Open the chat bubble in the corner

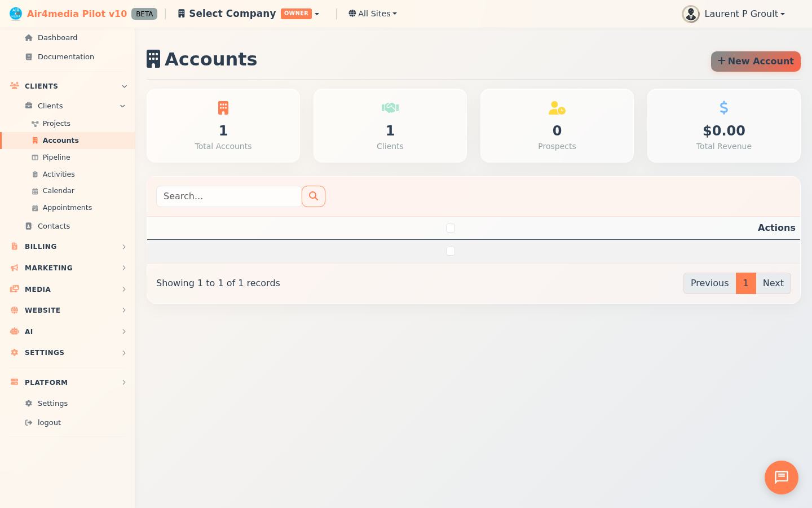point(781,478)
